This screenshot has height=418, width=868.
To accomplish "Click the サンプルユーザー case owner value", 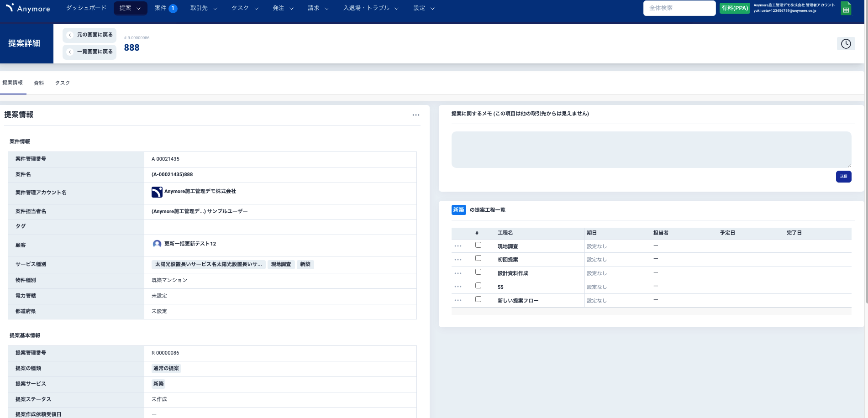I will (200, 211).
